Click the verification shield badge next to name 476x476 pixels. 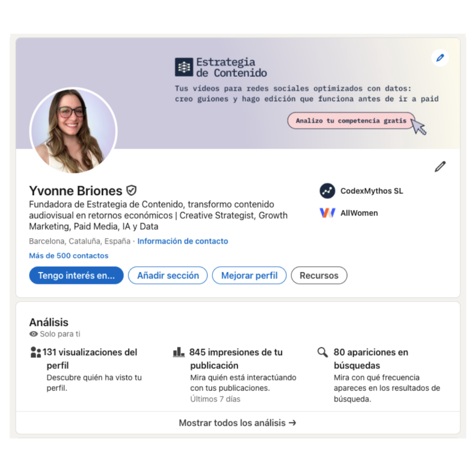[132, 190]
